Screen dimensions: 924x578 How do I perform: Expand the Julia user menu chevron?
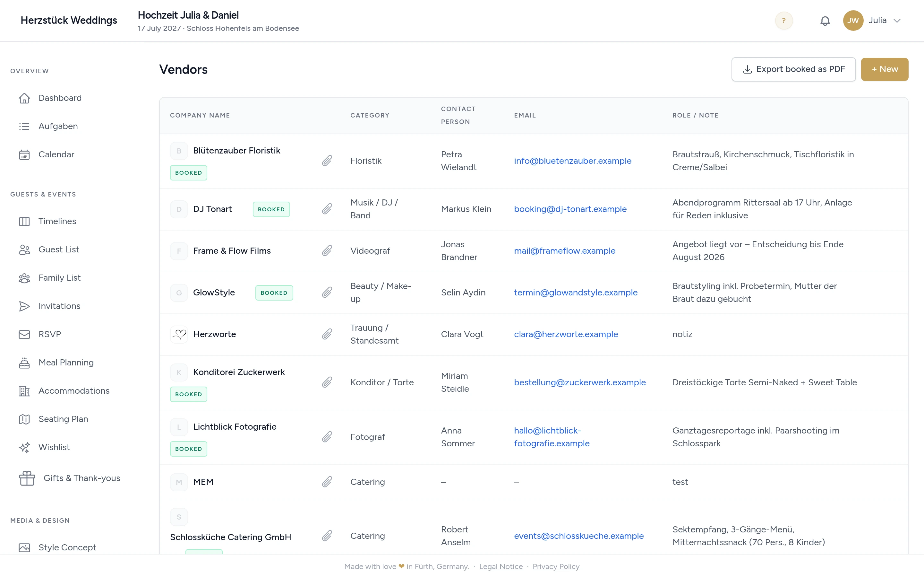point(897,21)
